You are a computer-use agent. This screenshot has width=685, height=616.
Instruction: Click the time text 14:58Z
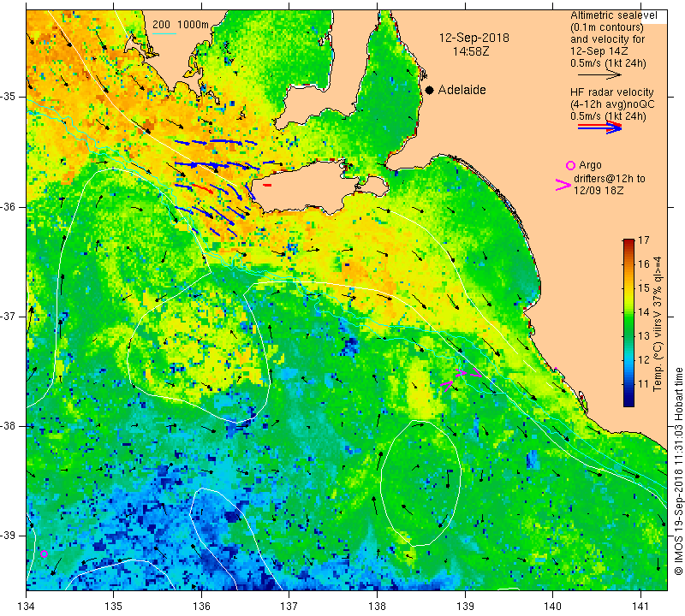(470, 51)
